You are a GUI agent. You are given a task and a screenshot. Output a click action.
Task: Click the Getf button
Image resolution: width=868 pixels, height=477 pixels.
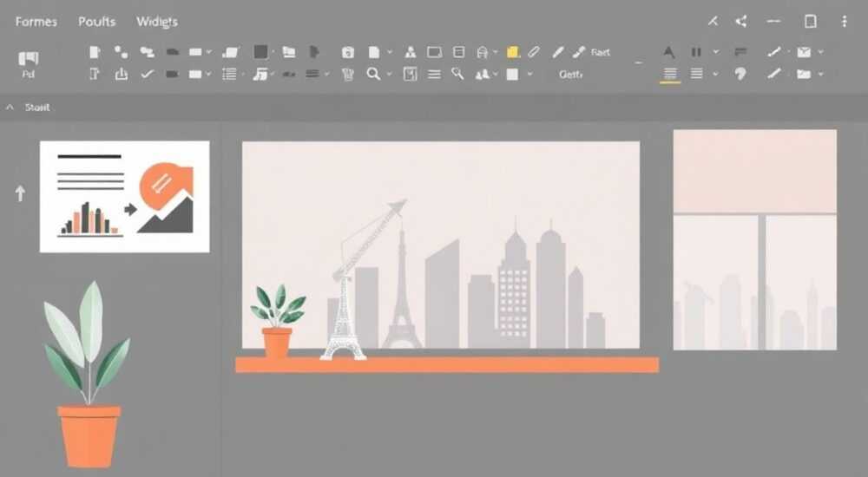571,74
